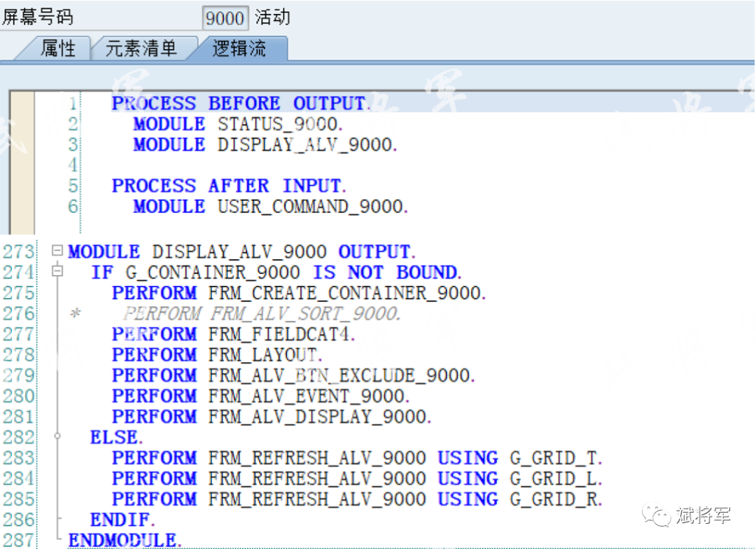Click MODULE STATUS_9000 line
This screenshot has height=549, width=756.
click(x=238, y=124)
